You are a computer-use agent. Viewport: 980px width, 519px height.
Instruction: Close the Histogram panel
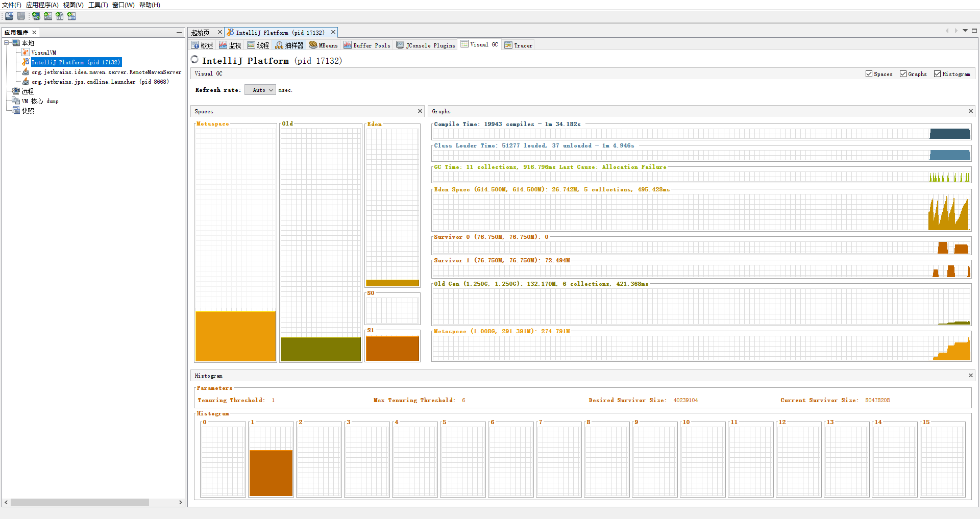[x=971, y=375]
